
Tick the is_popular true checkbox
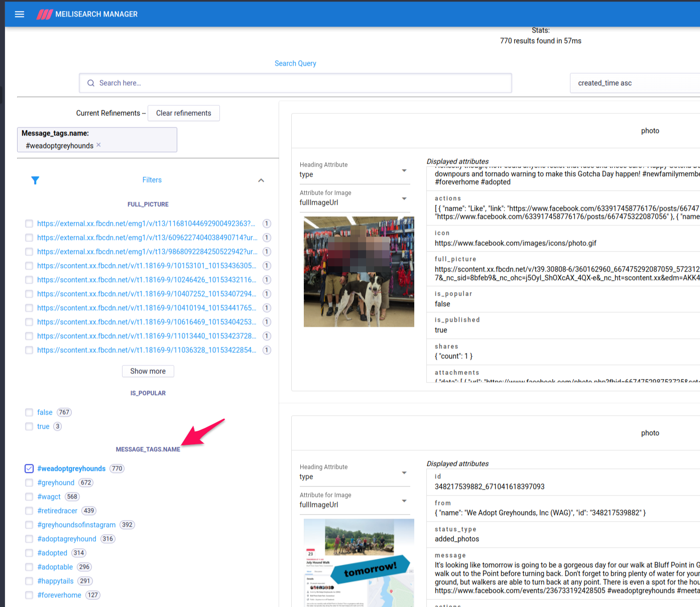pos(29,426)
